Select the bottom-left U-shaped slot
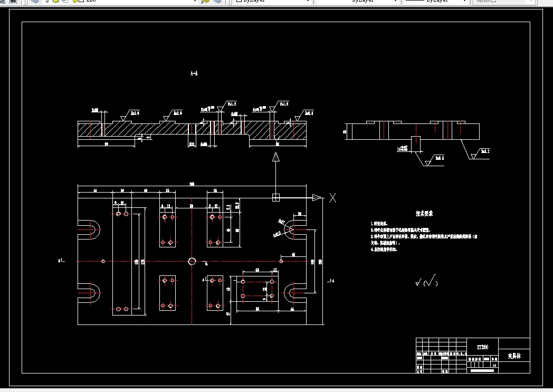 coord(89,293)
